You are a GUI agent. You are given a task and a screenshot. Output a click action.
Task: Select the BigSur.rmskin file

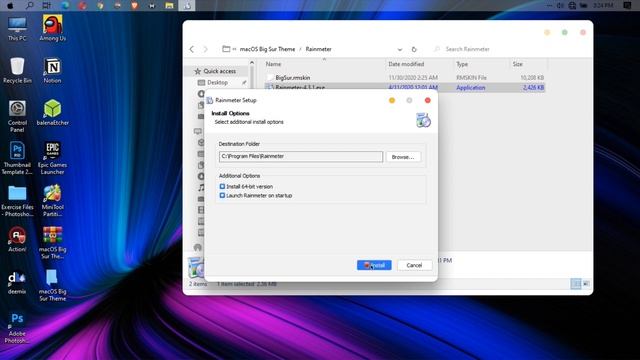[x=293, y=78]
